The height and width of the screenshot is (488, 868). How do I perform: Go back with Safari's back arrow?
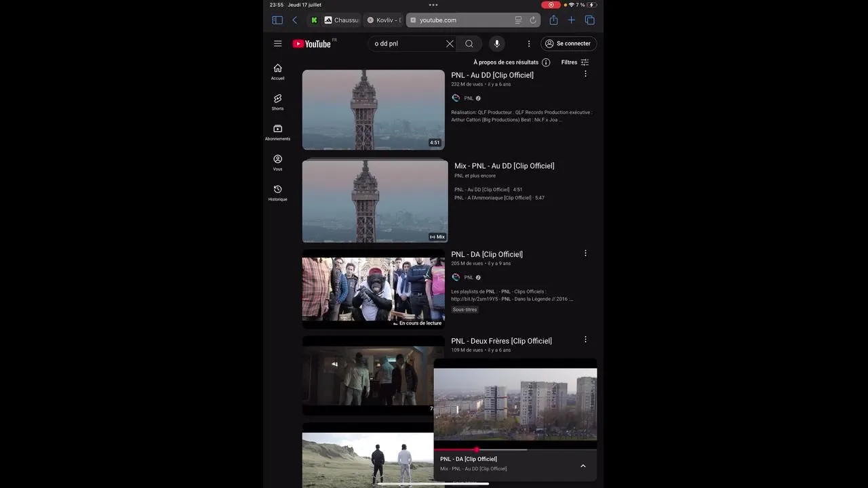pos(294,20)
